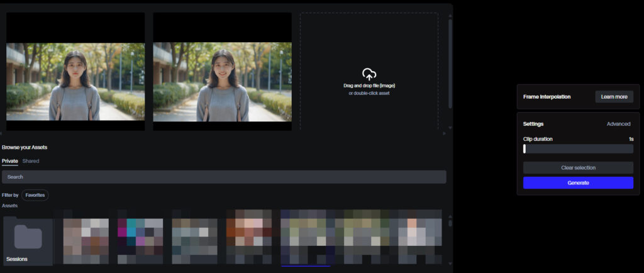This screenshot has height=273, width=644.
Task: Select the second frame with the smiling woman
Action: [222, 81]
